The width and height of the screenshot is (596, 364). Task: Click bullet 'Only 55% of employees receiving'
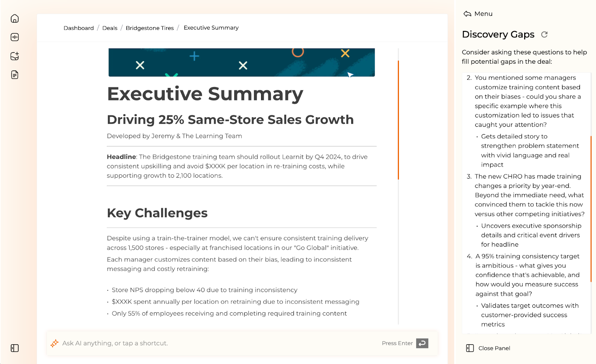point(229,313)
